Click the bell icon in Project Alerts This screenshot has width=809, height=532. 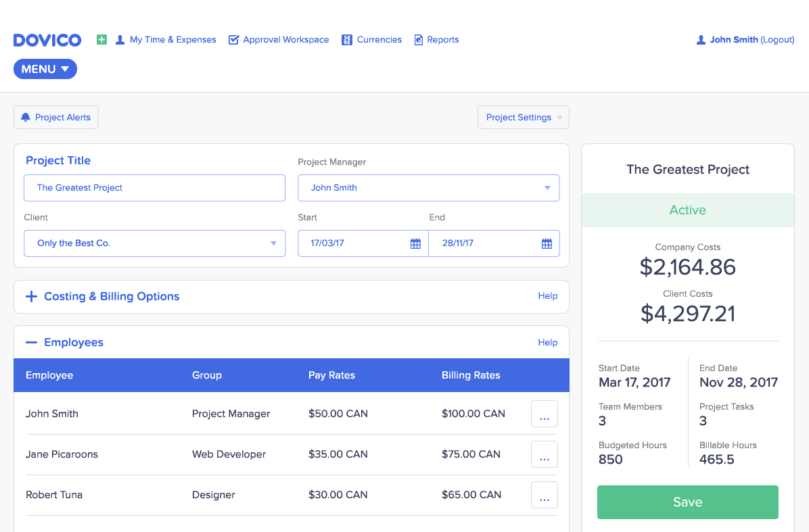26,118
